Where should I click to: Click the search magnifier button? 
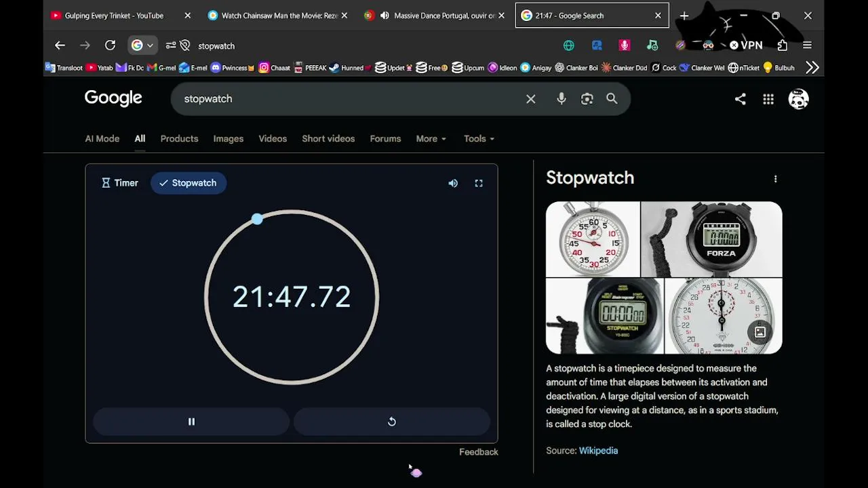tap(612, 99)
